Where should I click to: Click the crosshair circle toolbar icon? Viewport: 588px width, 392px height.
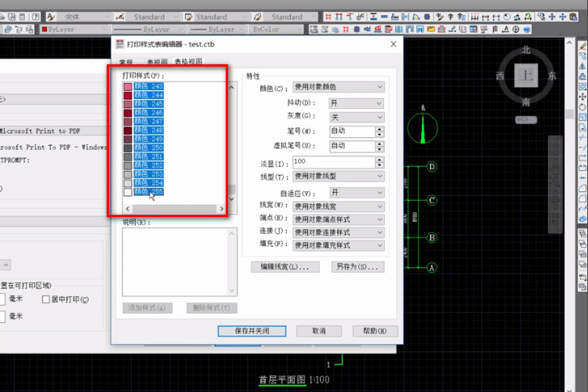coord(516,29)
